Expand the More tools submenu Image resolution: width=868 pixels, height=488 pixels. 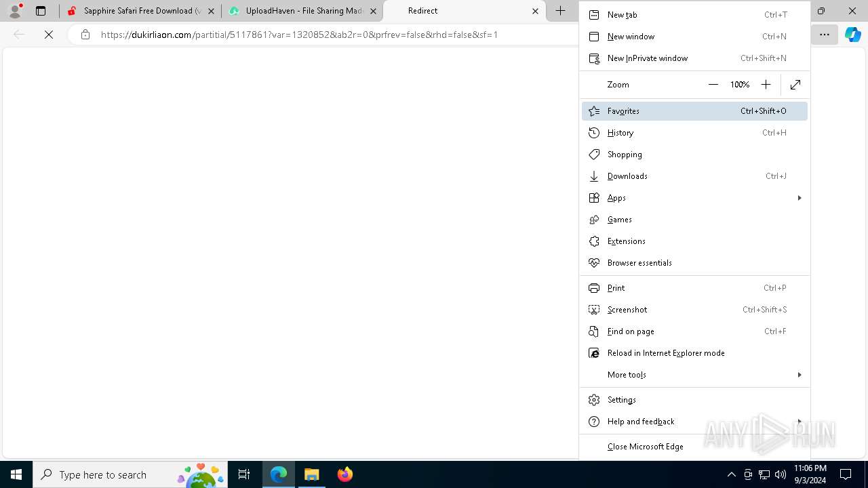coord(694,375)
